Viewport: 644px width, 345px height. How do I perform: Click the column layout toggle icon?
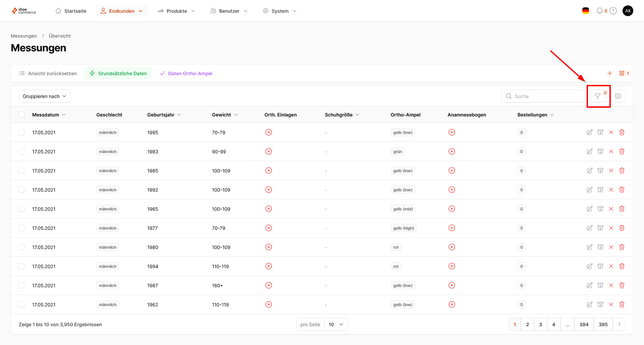click(x=618, y=96)
